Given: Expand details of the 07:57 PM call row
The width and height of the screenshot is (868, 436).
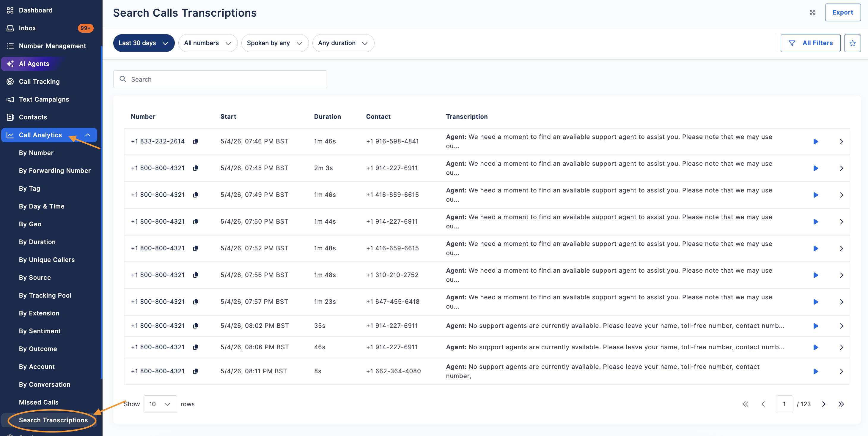Looking at the screenshot, I should click(841, 302).
